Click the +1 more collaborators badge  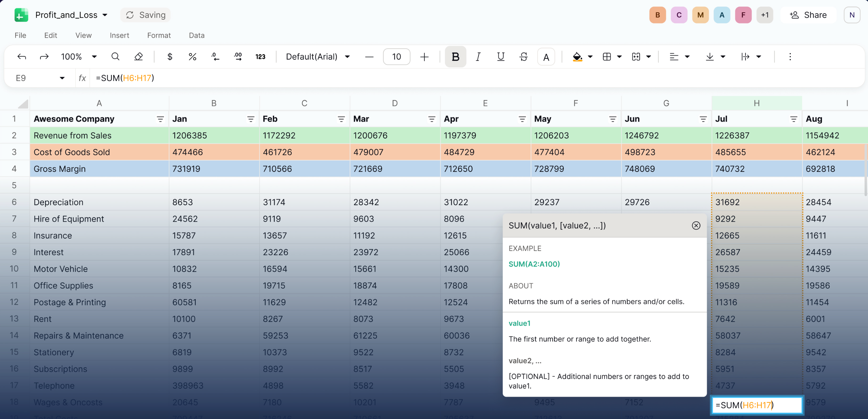pos(765,15)
